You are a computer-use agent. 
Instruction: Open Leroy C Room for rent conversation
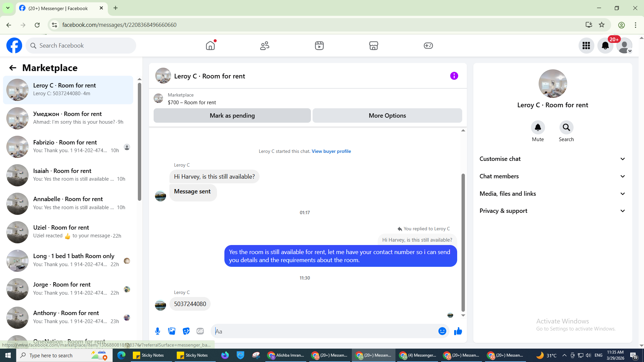pyautogui.click(x=68, y=90)
